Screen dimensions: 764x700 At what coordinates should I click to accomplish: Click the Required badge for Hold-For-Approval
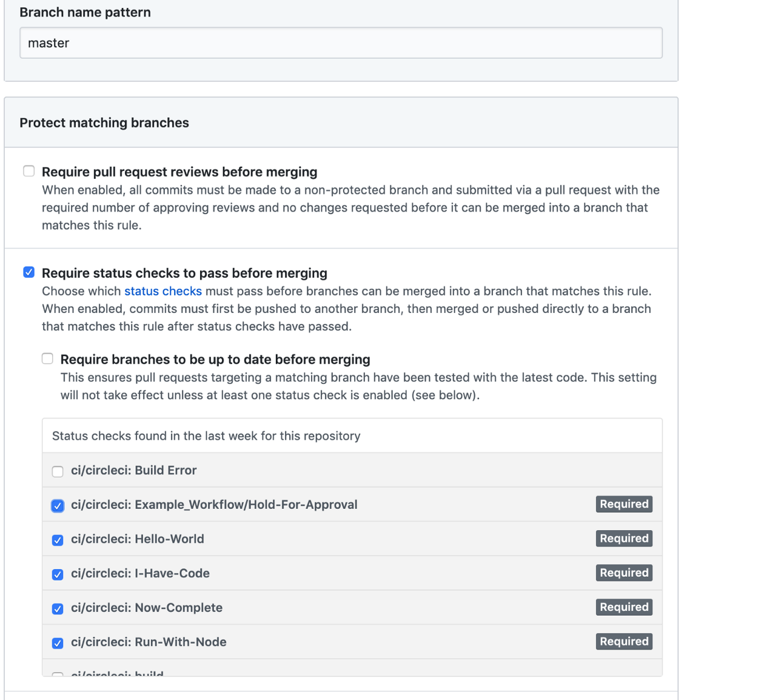624,504
